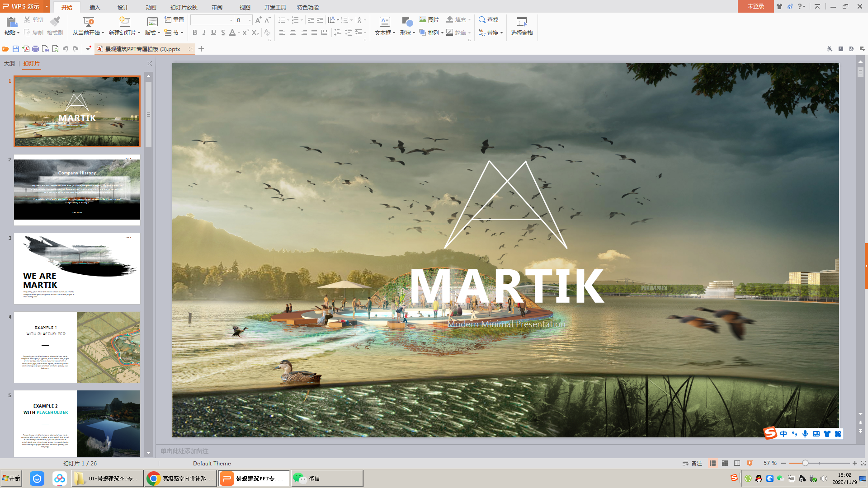Click the font color A swatch
This screenshot has height=488, width=868.
click(232, 33)
